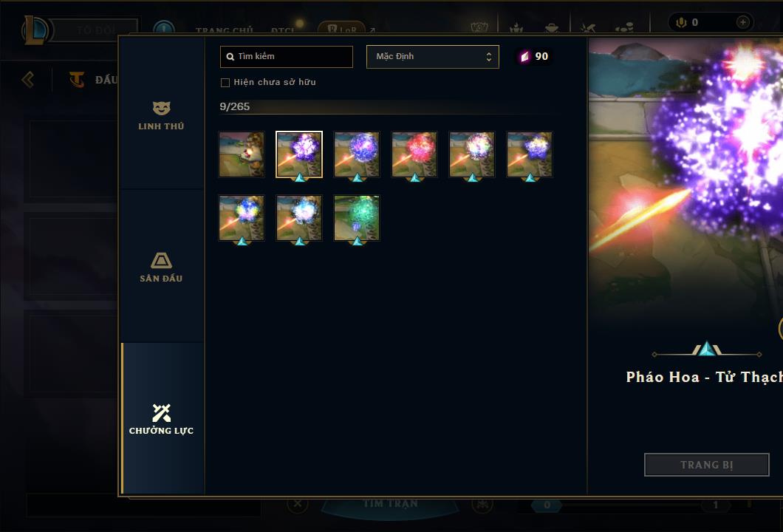Click the back chevron arrow at left
783x532 pixels.
click(x=28, y=79)
